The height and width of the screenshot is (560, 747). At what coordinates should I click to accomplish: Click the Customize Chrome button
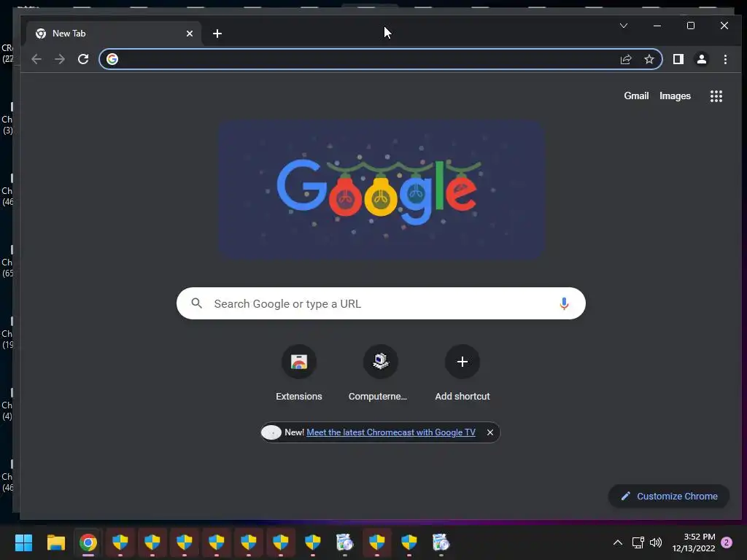[x=669, y=496]
